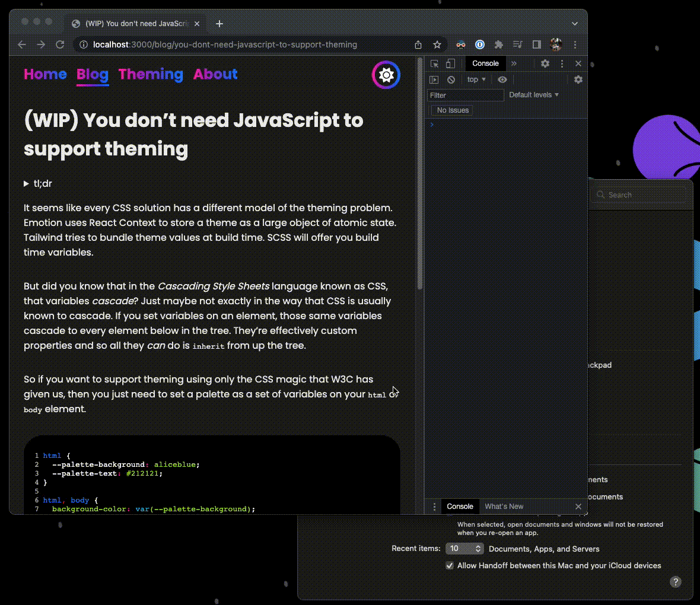700x605 pixels.
Task: Click the address bar URL
Action: pyautogui.click(x=225, y=44)
